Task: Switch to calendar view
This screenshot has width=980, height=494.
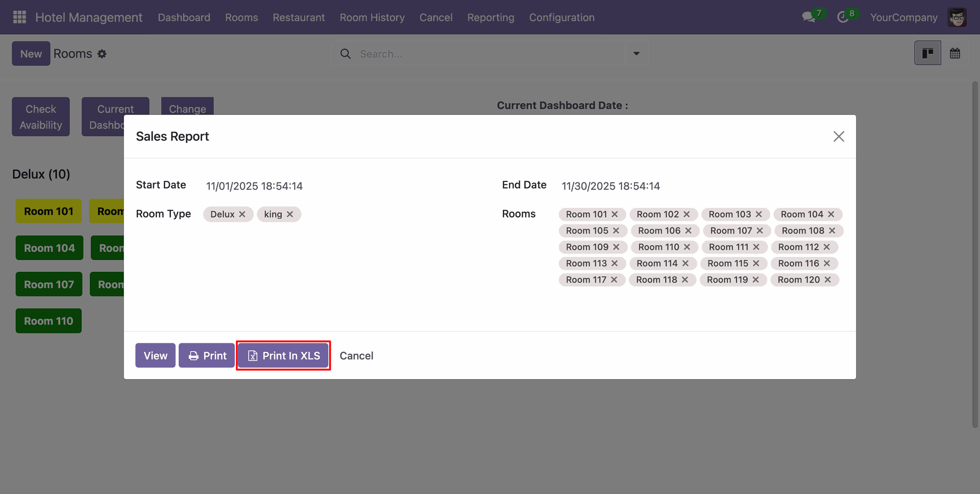Action: [x=955, y=53]
